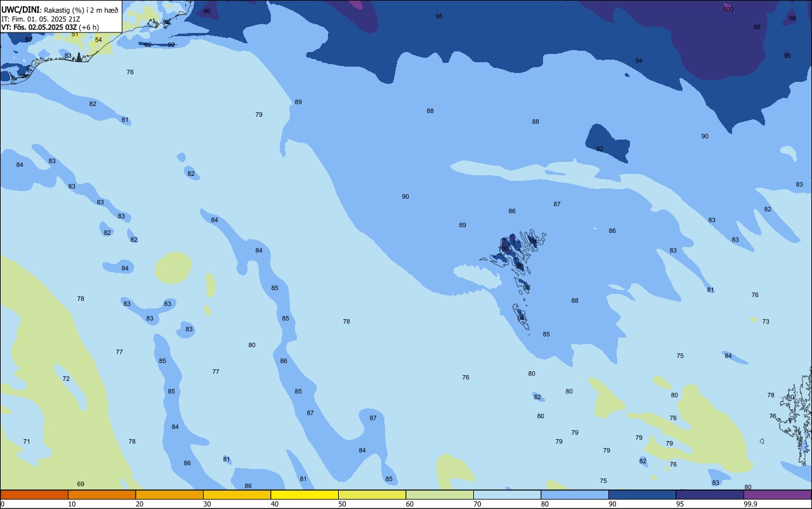The height and width of the screenshot is (509, 812).
Task: Click the 10–20 orange legend swatch
Action: tap(101, 494)
